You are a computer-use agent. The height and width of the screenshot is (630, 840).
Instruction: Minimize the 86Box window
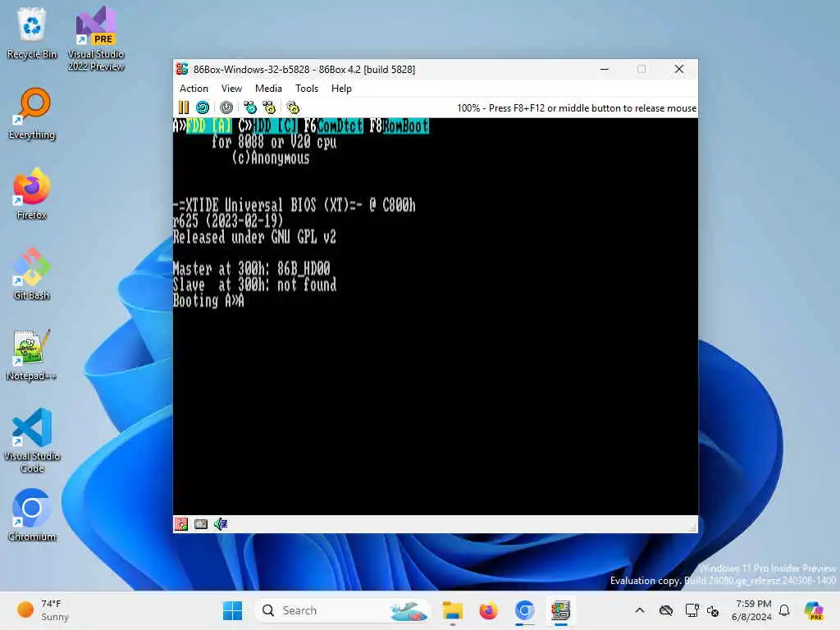tap(605, 69)
